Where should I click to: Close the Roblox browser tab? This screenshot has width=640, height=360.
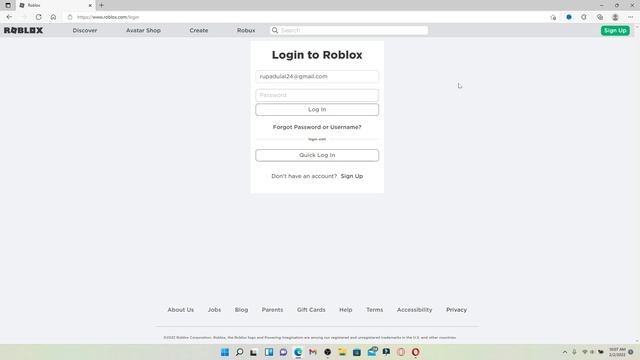90,5
